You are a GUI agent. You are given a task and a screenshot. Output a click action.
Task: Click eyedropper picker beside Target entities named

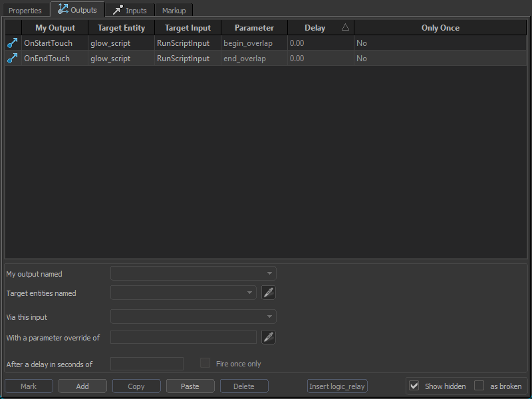[269, 293]
